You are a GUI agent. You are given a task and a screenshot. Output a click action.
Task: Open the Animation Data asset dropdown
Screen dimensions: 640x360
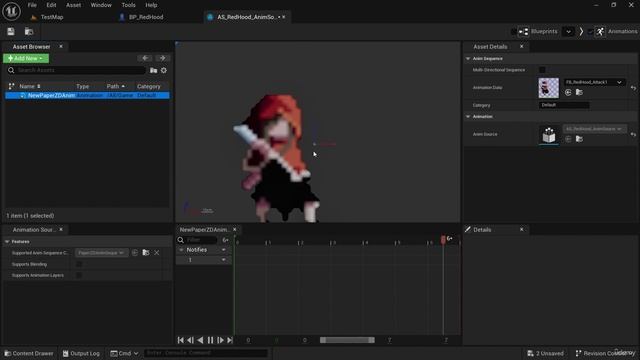coord(594,82)
